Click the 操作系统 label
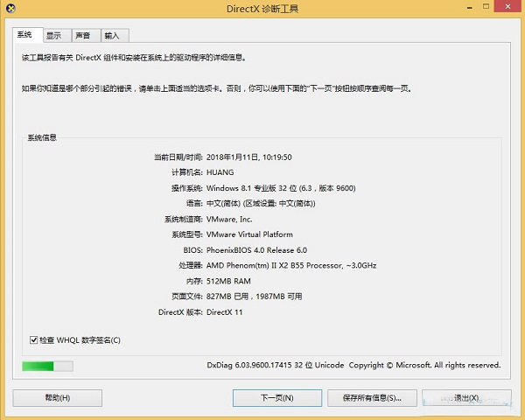The image size is (525, 420). tap(187, 188)
